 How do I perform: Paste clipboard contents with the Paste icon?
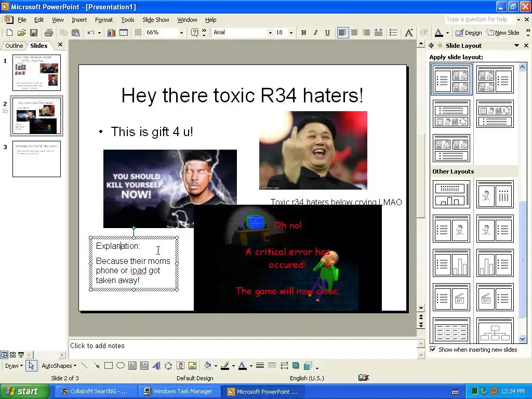76,33
